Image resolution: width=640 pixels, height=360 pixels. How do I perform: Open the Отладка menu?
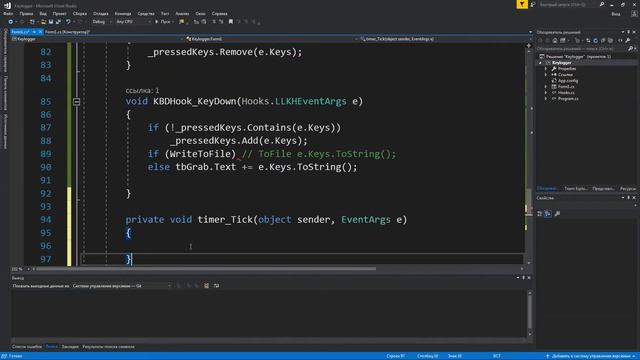click(x=100, y=13)
